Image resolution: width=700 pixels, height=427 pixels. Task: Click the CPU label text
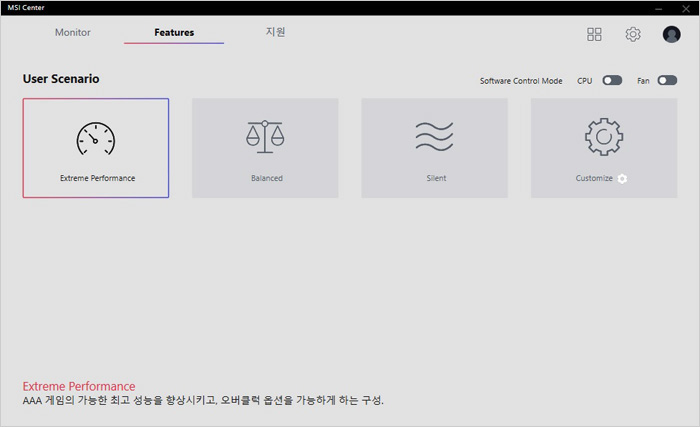(x=585, y=81)
